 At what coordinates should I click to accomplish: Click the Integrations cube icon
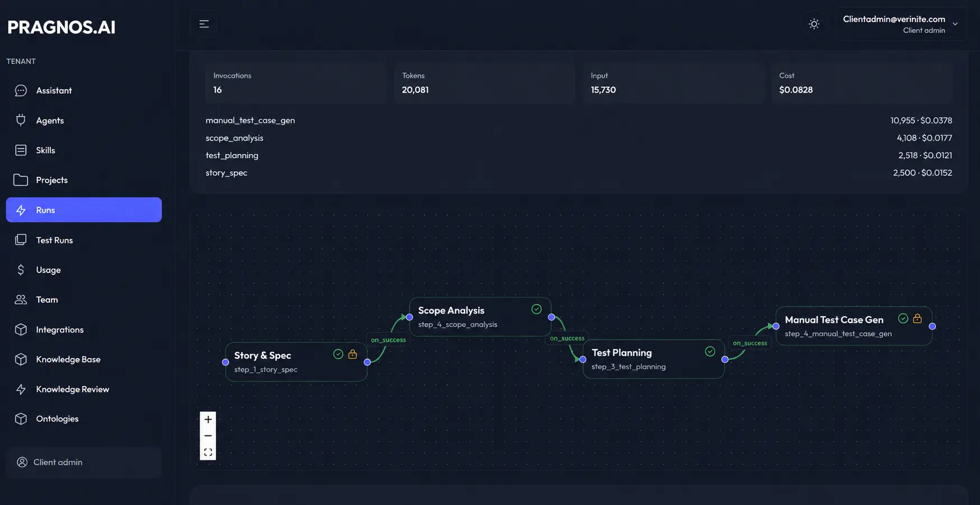point(21,329)
